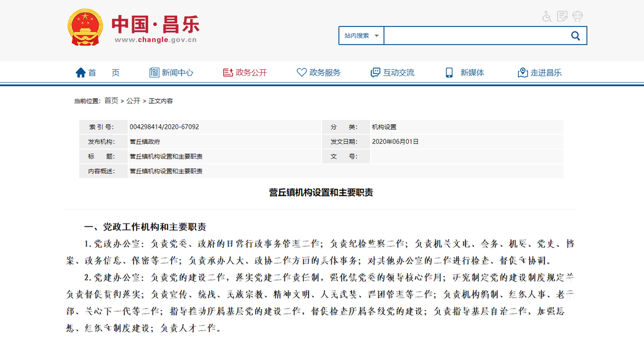644x339 pixels.
Task: Expand the 站内搜索 search scope dropdown
Action: 361,36
